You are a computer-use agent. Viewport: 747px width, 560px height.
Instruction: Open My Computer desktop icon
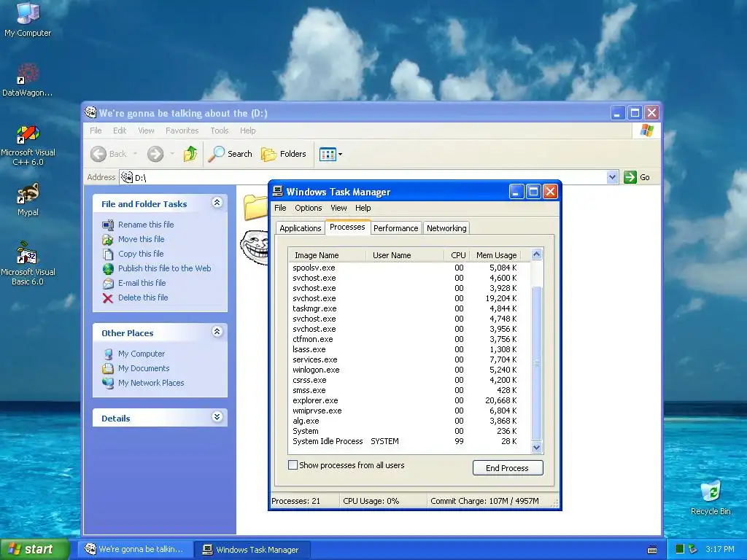(x=28, y=19)
